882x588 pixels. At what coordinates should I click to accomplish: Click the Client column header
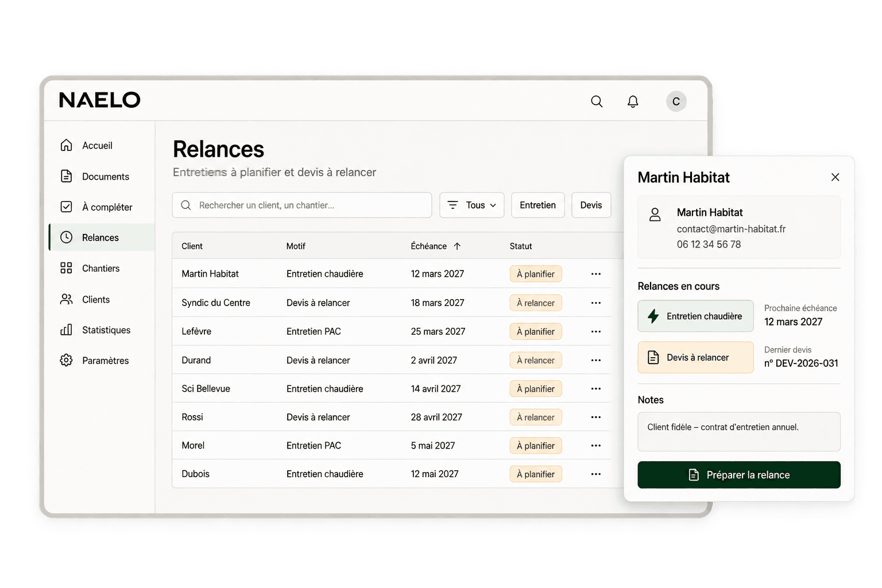[192, 246]
